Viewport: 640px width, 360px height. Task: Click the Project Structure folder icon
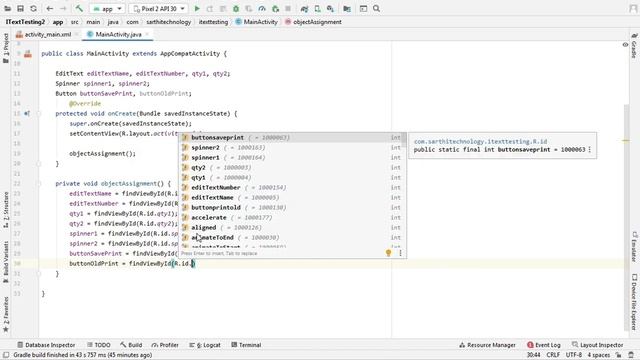tap(347, 9)
